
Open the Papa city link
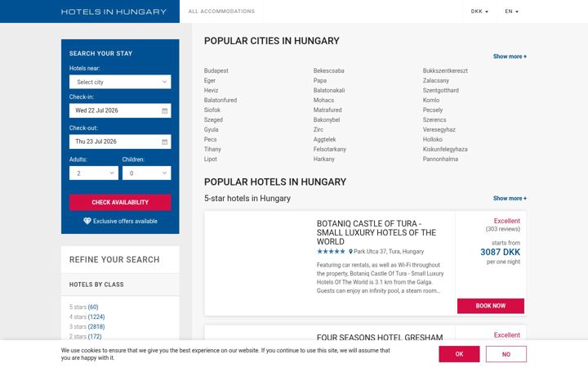(x=320, y=80)
